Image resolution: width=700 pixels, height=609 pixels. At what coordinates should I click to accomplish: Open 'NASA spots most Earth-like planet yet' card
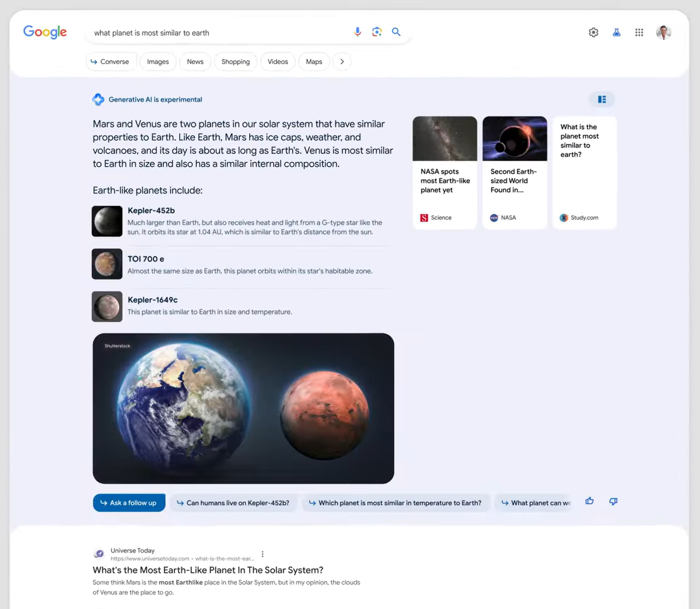[444, 173]
